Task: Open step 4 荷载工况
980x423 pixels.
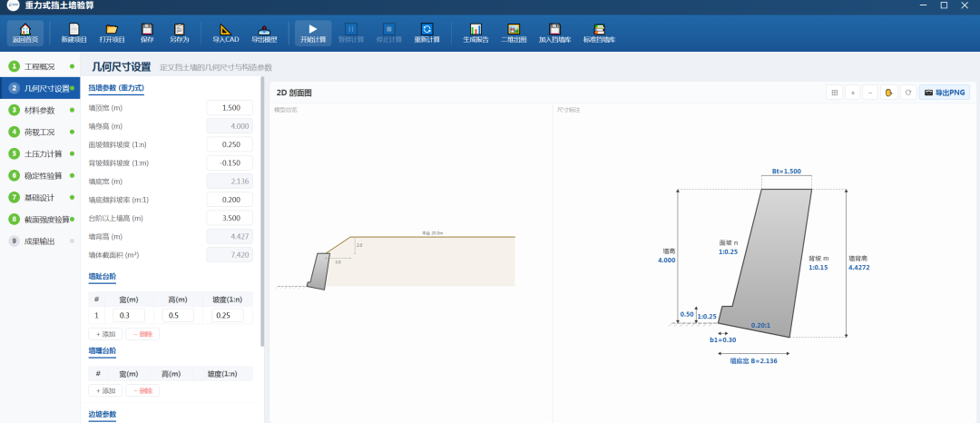Action: tap(40, 132)
